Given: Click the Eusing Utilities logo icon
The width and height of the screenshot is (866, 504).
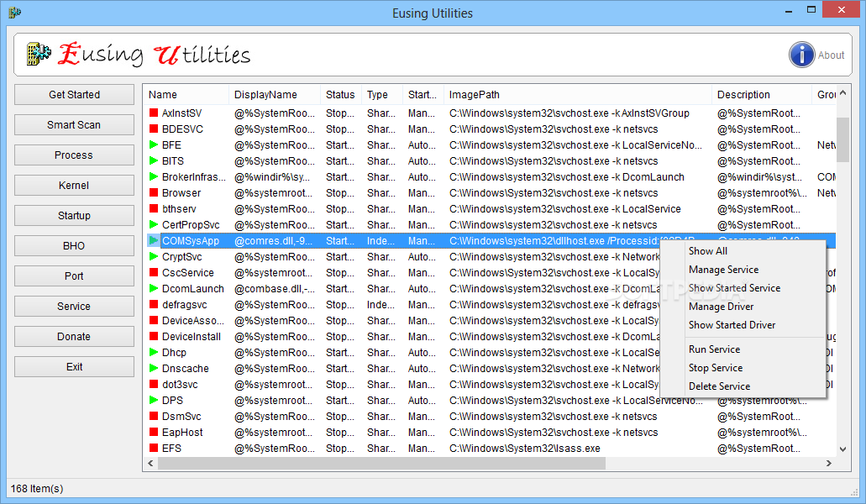Looking at the screenshot, I should tap(39, 54).
